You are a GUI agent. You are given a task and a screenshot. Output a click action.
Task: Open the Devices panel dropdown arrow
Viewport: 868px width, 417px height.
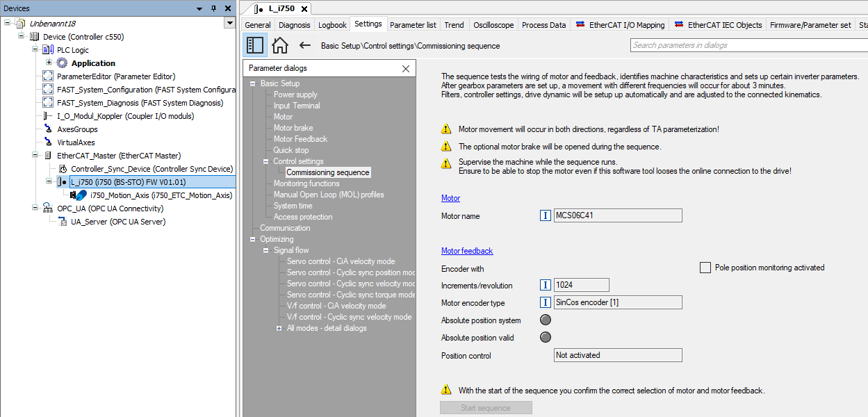pos(229,23)
